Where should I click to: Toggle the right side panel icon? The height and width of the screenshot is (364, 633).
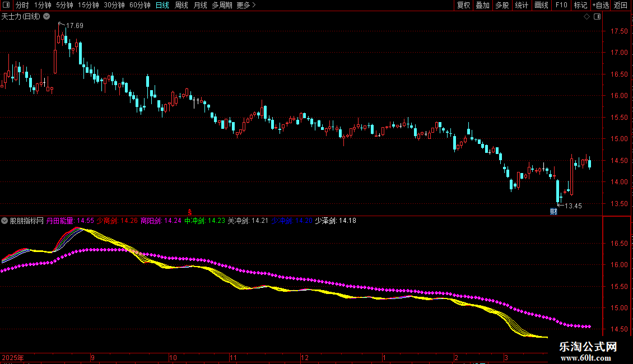click(x=597, y=17)
